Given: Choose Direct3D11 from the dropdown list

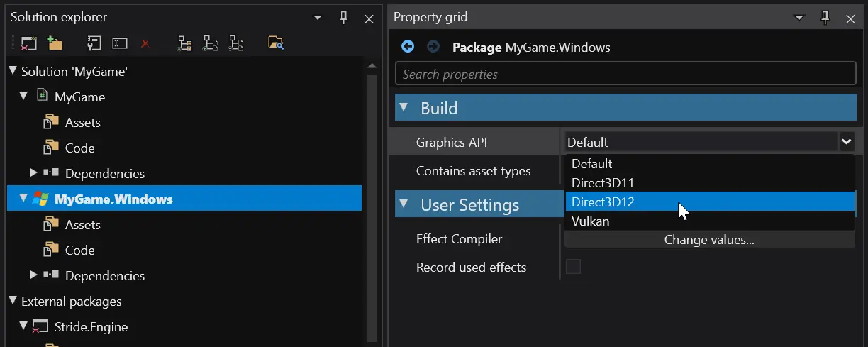Looking at the screenshot, I should (x=709, y=182).
